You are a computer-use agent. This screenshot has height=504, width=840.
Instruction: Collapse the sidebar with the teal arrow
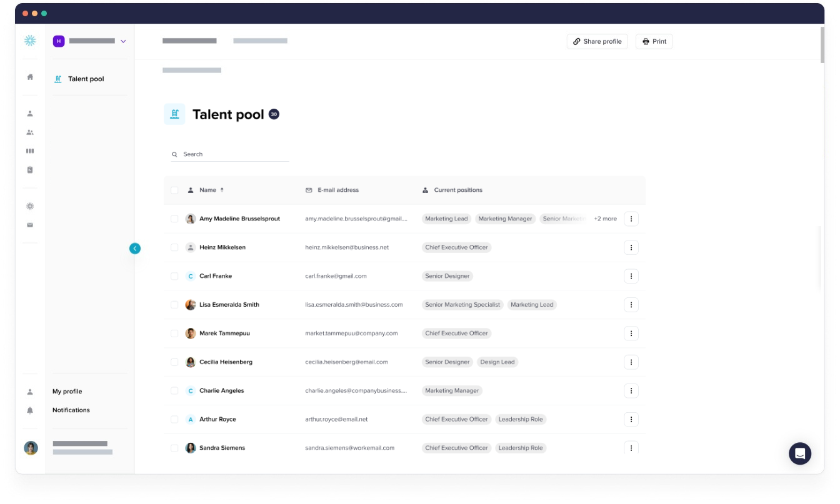pyautogui.click(x=135, y=249)
